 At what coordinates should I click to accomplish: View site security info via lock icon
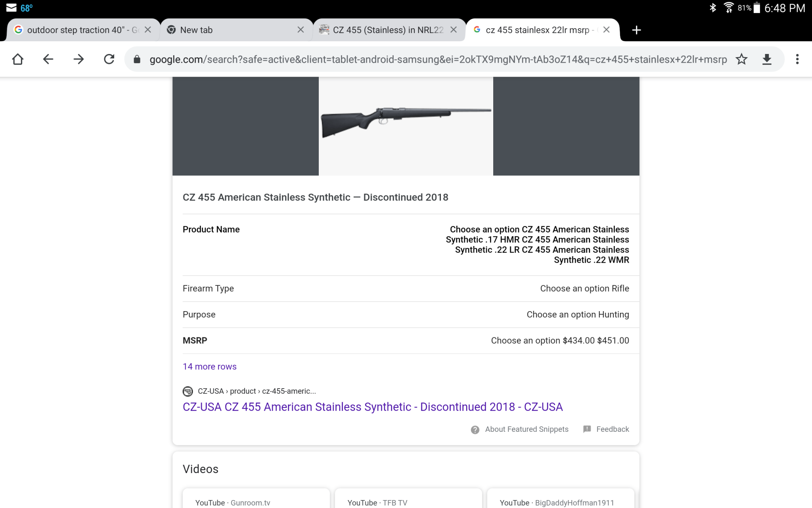tap(137, 60)
